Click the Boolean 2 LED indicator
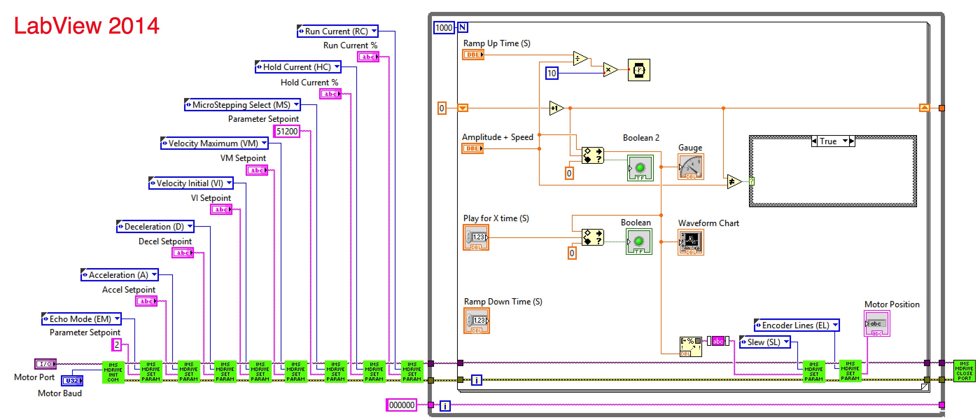Viewport: 980px width, 420px height. pyautogui.click(x=640, y=168)
